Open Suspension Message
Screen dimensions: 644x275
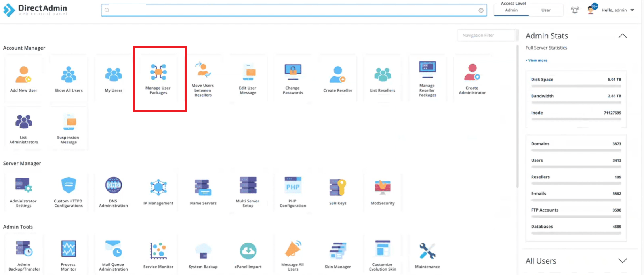[x=69, y=128]
